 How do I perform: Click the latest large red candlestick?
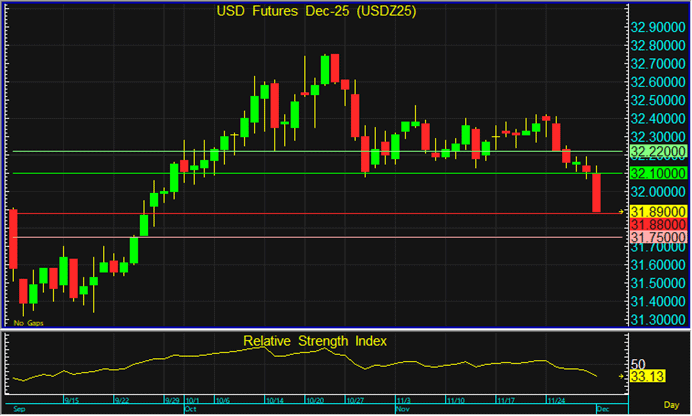click(597, 191)
